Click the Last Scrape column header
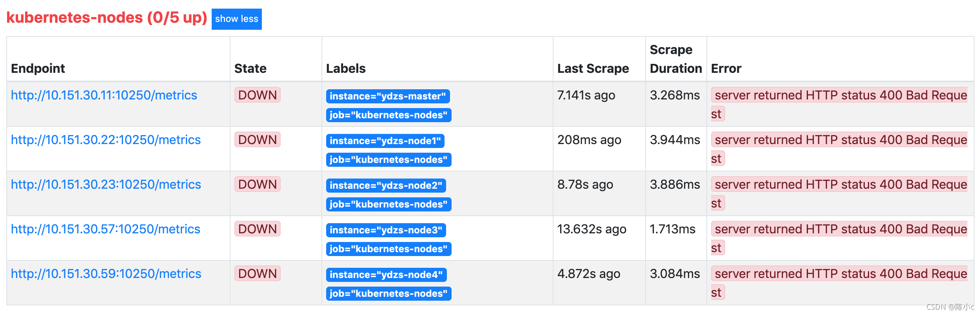This screenshot has height=314, width=980. pyautogui.click(x=593, y=69)
